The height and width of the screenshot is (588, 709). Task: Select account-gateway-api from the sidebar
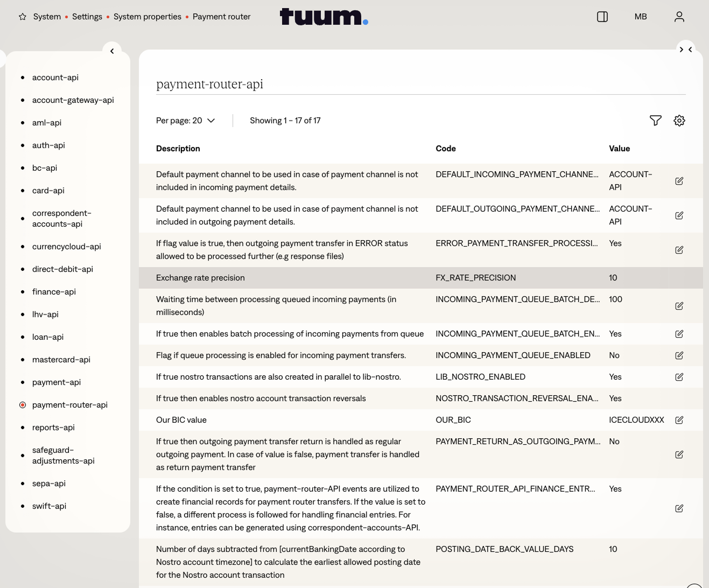[x=73, y=100]
